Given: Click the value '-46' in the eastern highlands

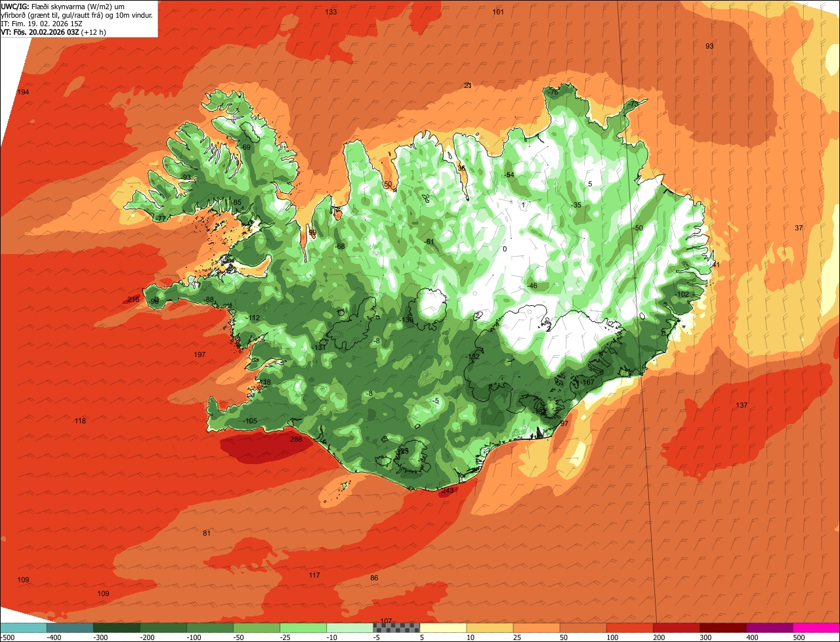Looking at the screenshot, I should [532, 286].
